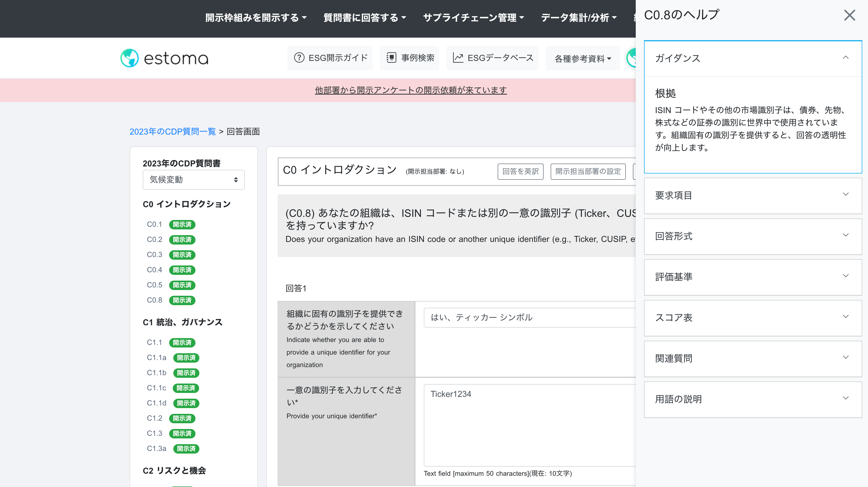Open 開示枠組みを開示する menu
The width and height of the screenshot is (868, 487).
(256, 18)
